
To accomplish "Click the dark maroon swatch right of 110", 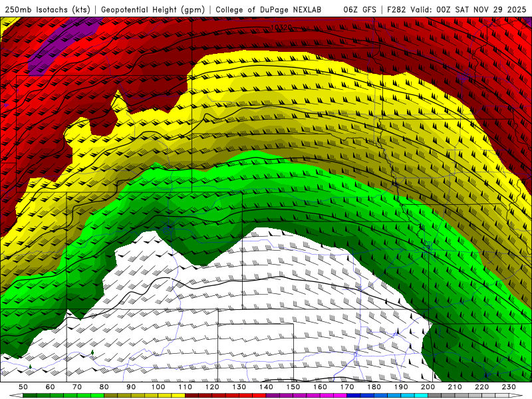I will coord(192,395).
